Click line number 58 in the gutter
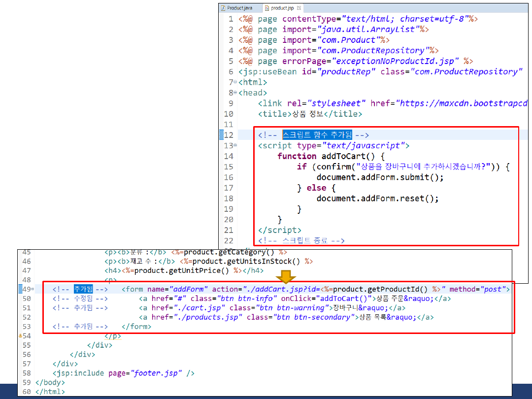Screen dimensions: 532x399 (27, 373)
